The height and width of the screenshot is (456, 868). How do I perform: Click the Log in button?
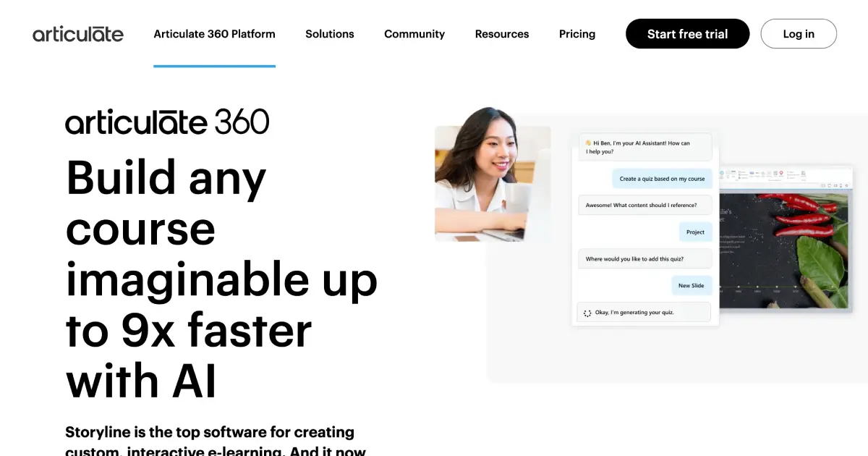[799, 33]
